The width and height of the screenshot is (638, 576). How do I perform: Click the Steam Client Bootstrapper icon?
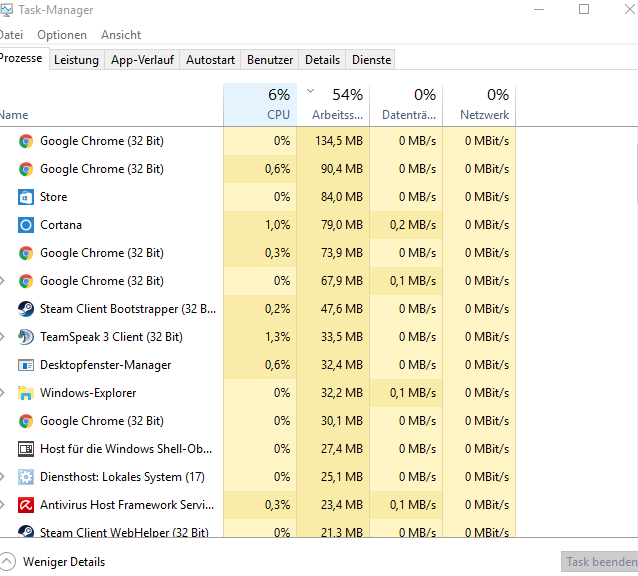pos(26,309)
